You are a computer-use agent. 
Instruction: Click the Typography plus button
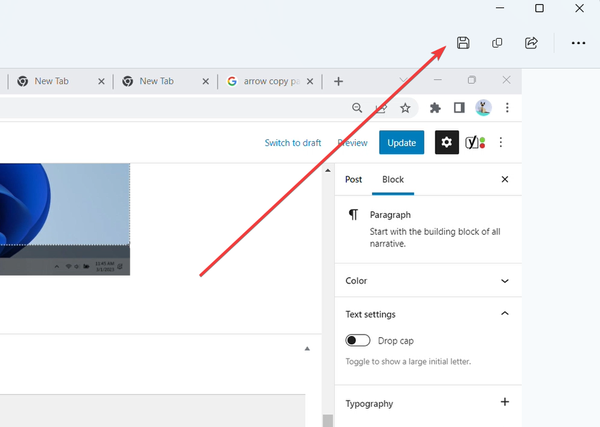click(x=505, y=402)
